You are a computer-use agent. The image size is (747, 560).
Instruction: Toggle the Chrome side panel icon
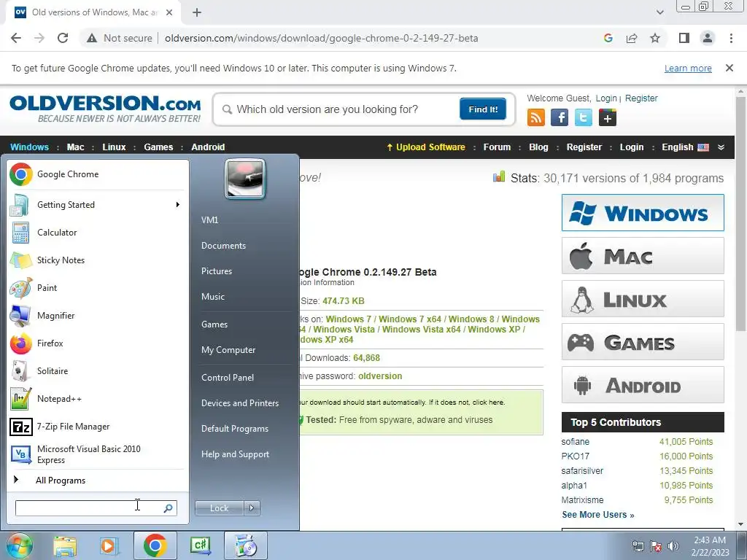(x=684, y=38)
